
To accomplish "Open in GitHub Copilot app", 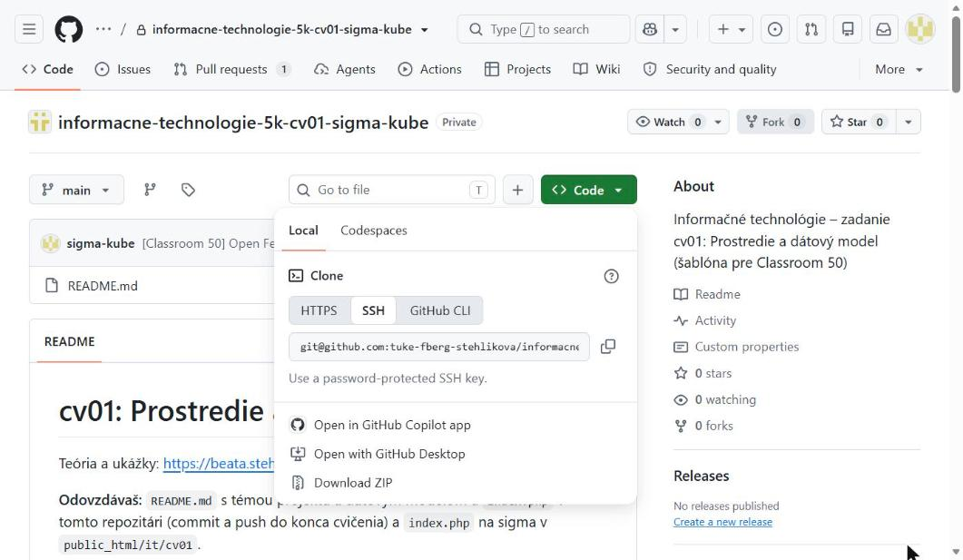I will (x=392, y=425).
